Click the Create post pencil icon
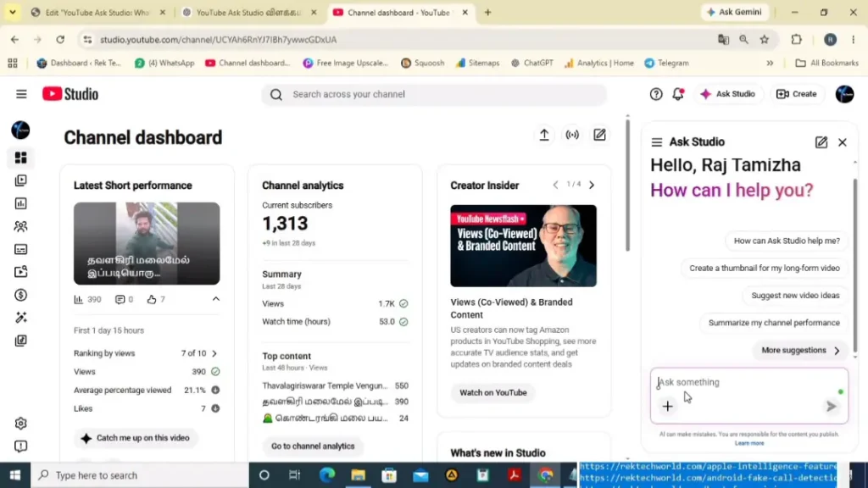 coord(599,135)
